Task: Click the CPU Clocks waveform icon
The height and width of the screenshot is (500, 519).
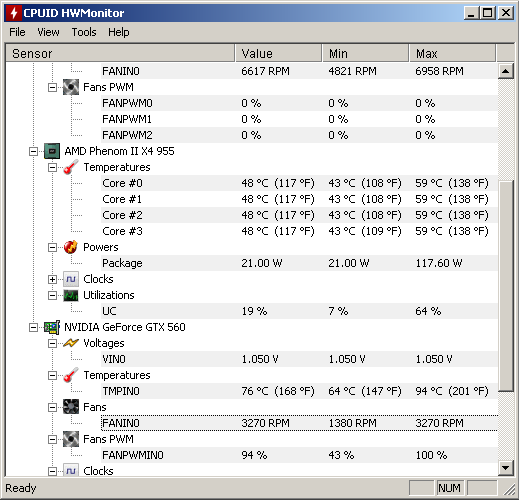Action: click(71, 279)
